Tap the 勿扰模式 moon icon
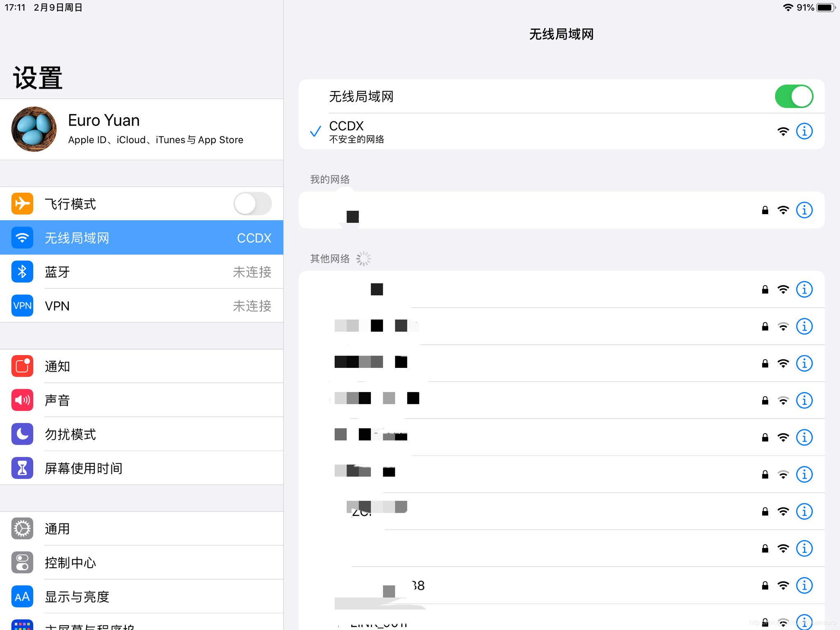 pyautogui.click(x=22, y=434)
